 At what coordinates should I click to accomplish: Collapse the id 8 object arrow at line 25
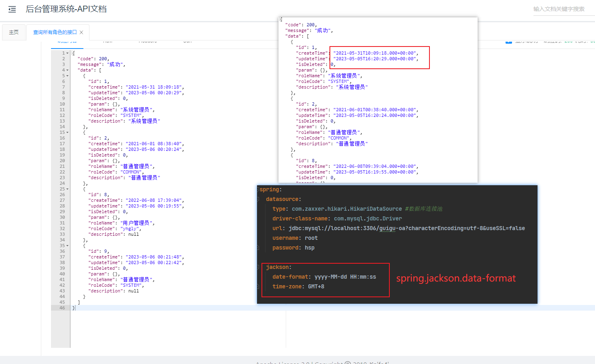click(68, 189)
